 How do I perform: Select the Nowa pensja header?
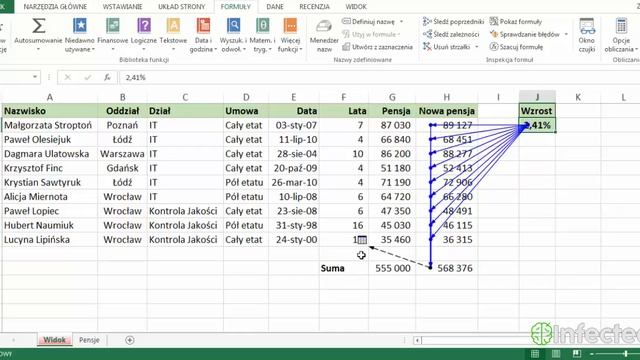(447, 111)
